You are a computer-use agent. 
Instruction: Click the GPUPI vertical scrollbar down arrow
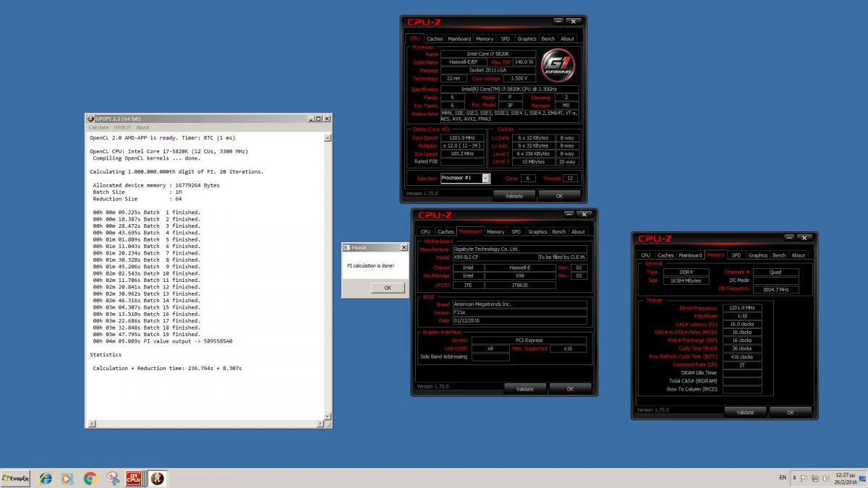click(x=329, y=416)
